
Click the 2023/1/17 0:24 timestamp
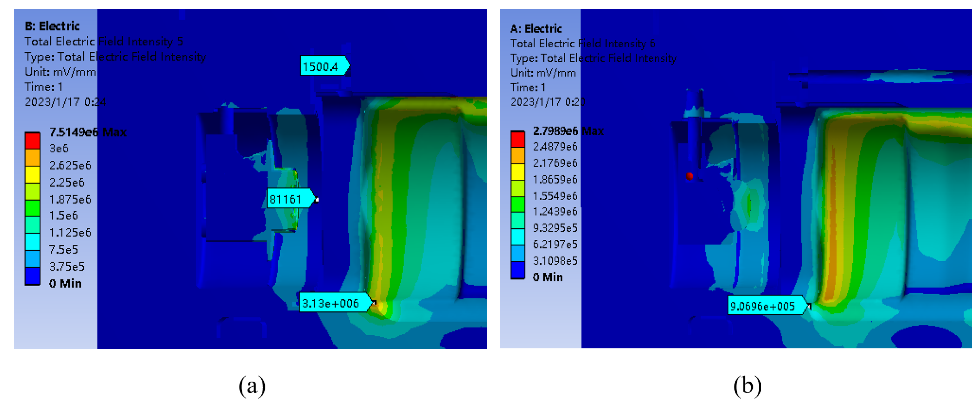click(x=65, y=102)
